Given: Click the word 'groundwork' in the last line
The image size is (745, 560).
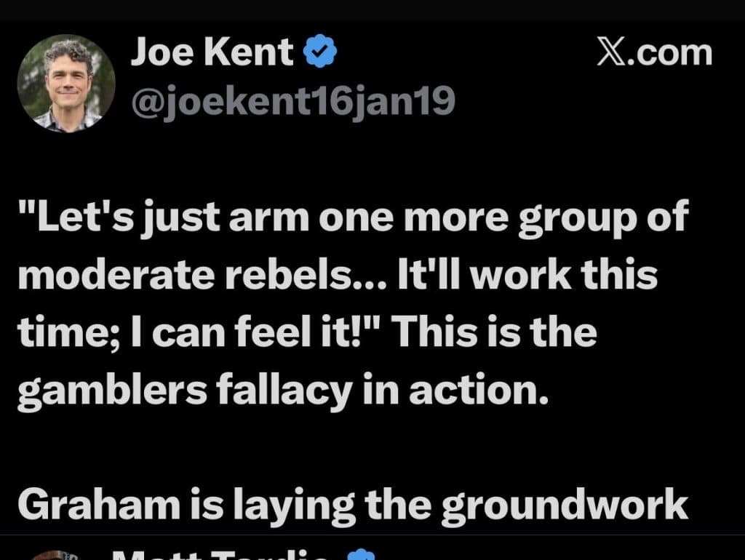Looking at the screenshot, I should (565, 506).
